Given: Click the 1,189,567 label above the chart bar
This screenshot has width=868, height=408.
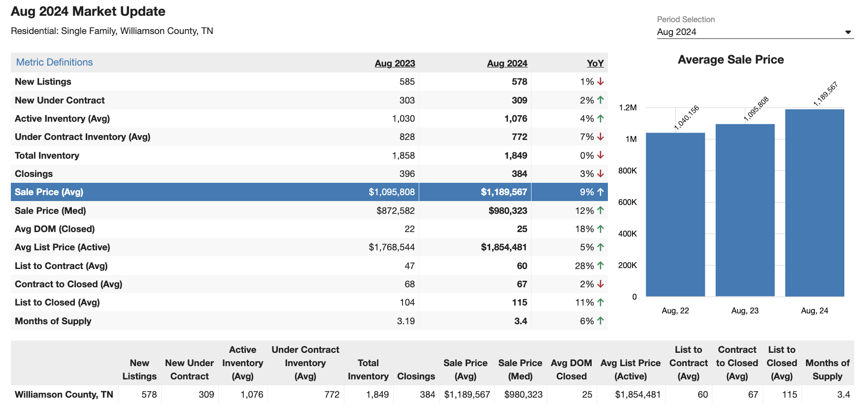Looking at the screenshot, I should click(825, 94).
